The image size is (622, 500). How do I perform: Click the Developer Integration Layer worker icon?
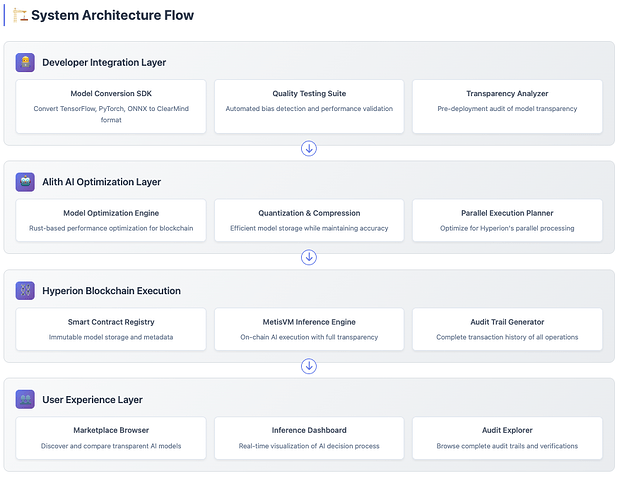[25, 62]
